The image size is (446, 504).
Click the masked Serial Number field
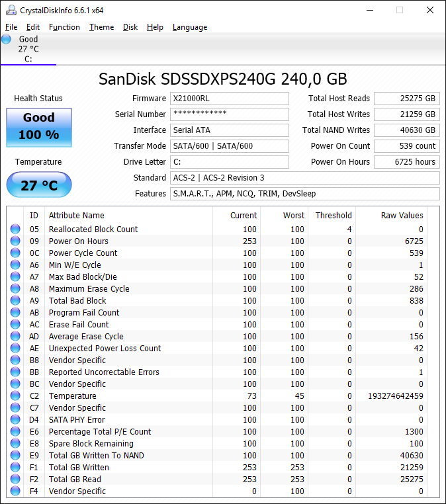pyautogui.click(x=229, y=114)
